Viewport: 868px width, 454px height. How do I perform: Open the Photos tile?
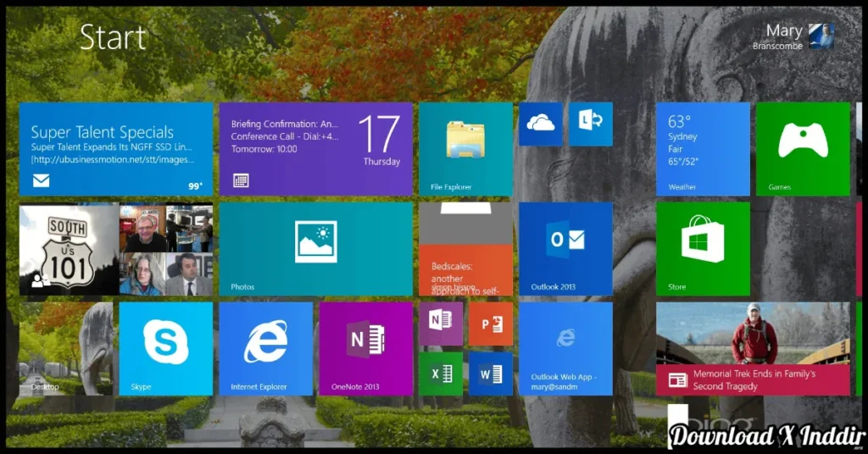[315, 249]
